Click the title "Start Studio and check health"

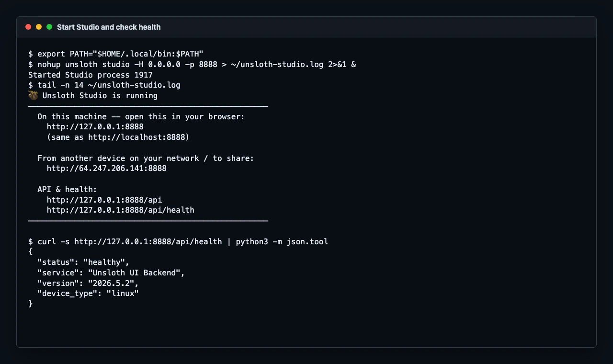tap(109, 27)
